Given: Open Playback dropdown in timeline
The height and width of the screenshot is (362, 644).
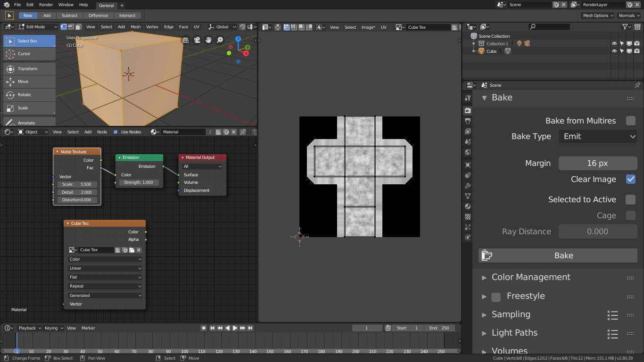Looking at the screenshot, I should (x=29, y=328).
